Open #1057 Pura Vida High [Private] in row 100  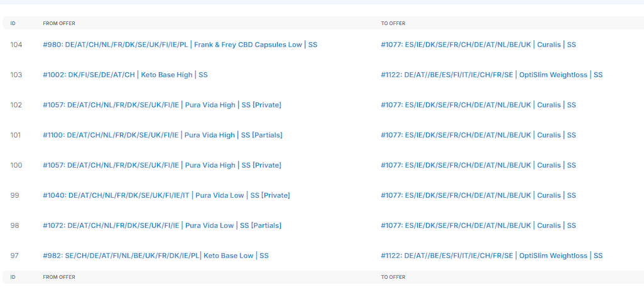tap(162, 166)
